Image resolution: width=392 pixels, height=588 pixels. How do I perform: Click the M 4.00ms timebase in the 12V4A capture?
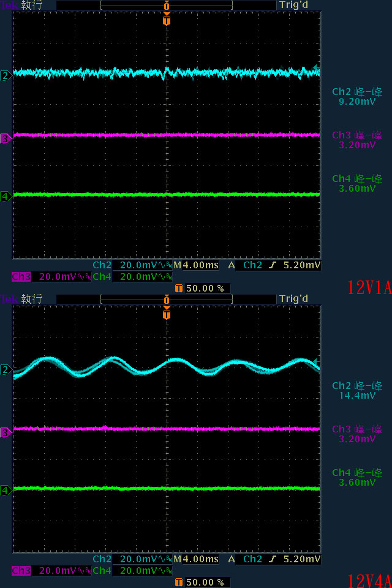point(196,559)
